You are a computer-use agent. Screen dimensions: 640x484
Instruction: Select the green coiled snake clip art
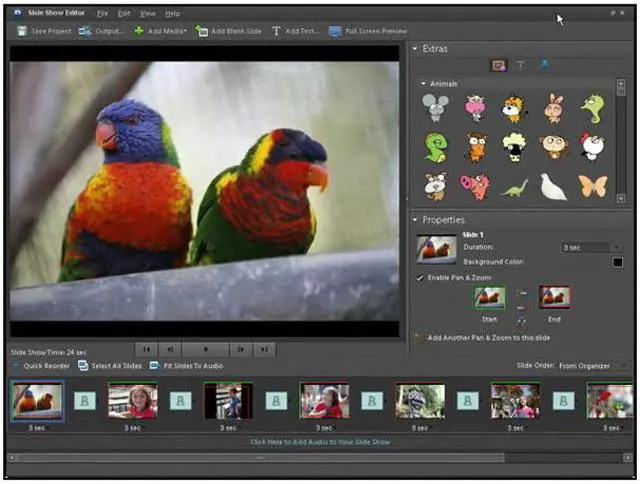point(436,147)
